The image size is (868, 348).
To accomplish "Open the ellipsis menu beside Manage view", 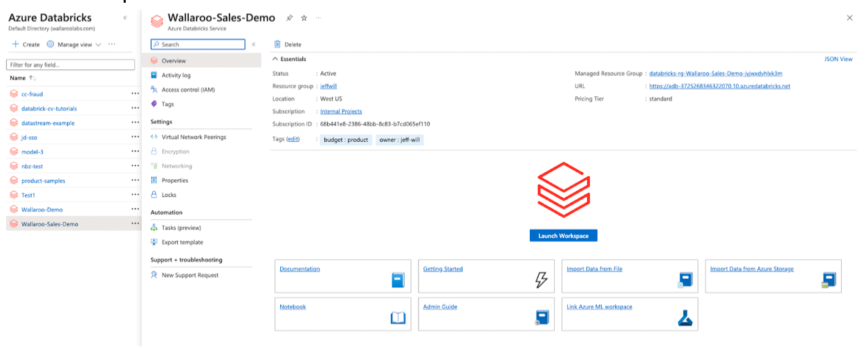I will (112, 44).
